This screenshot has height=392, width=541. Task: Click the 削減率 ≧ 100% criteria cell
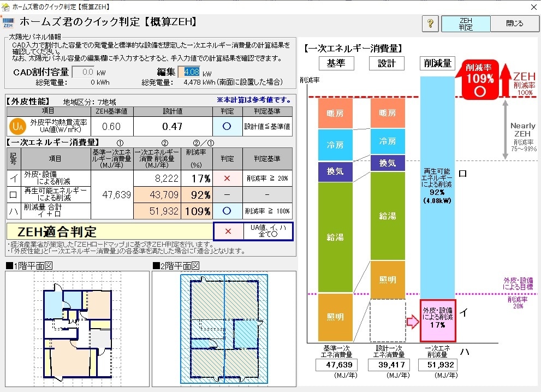click(x=267, y=211)
